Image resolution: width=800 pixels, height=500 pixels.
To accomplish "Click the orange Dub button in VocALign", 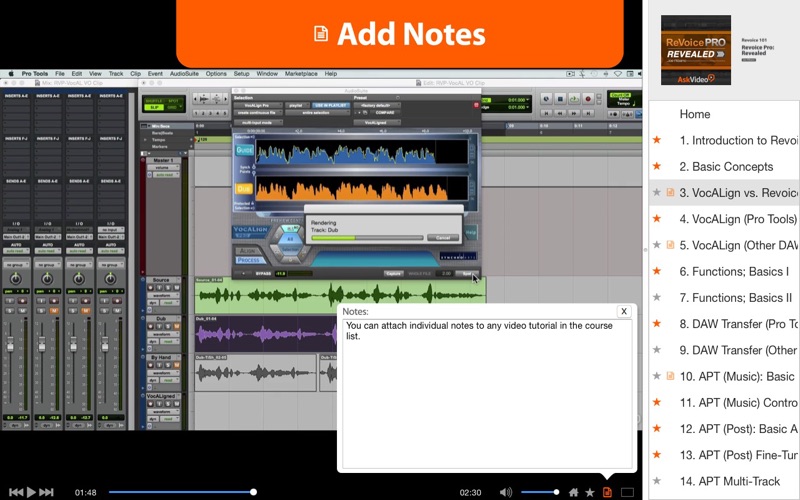I will coord(244,189).
